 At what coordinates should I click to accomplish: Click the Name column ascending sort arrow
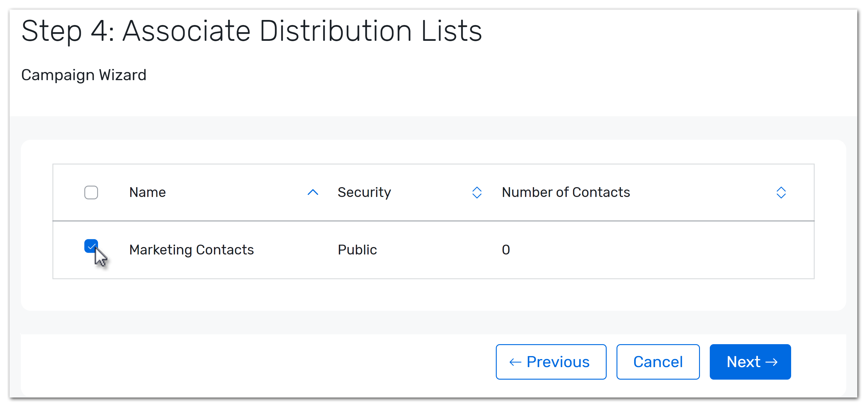(x=313, y=192)
